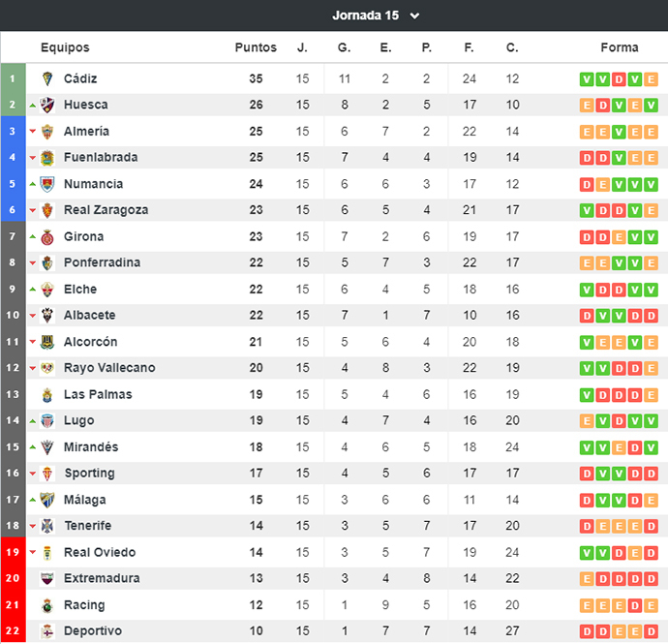Click the Huesca club crest
Viewport: 668px width, 644px height.
click(x=47, y=105)
